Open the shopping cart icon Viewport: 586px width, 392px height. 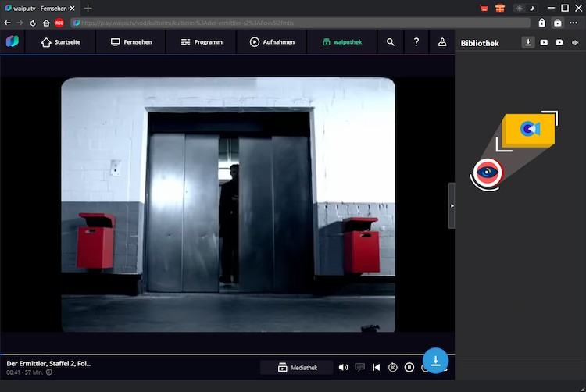pos(484,9)
